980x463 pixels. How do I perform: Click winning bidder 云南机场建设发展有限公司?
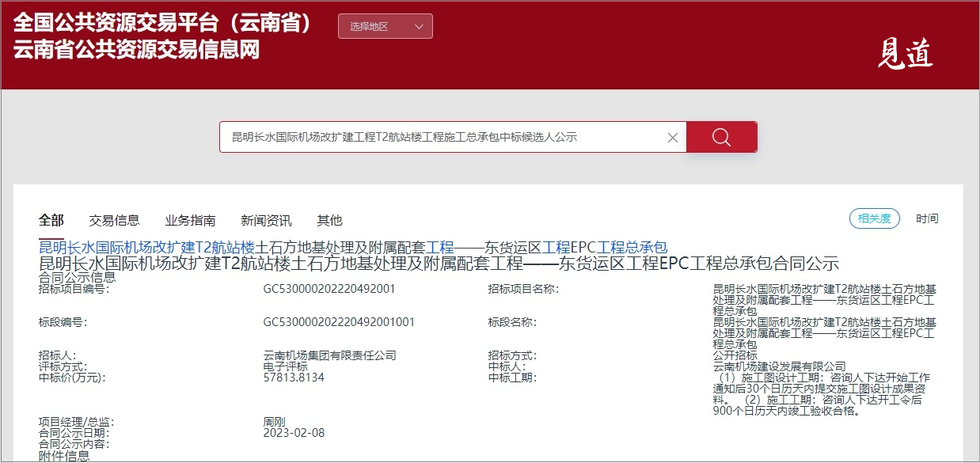tap(779, 366)
